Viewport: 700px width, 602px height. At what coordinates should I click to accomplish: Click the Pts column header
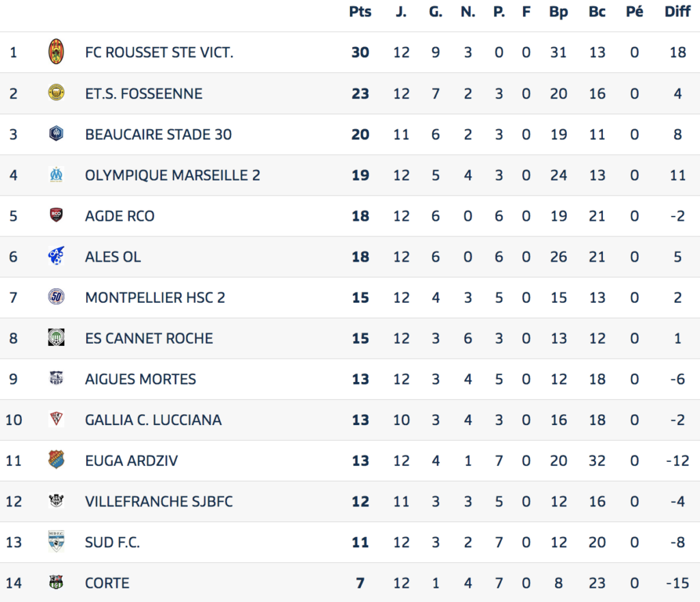tap(360, 12)
